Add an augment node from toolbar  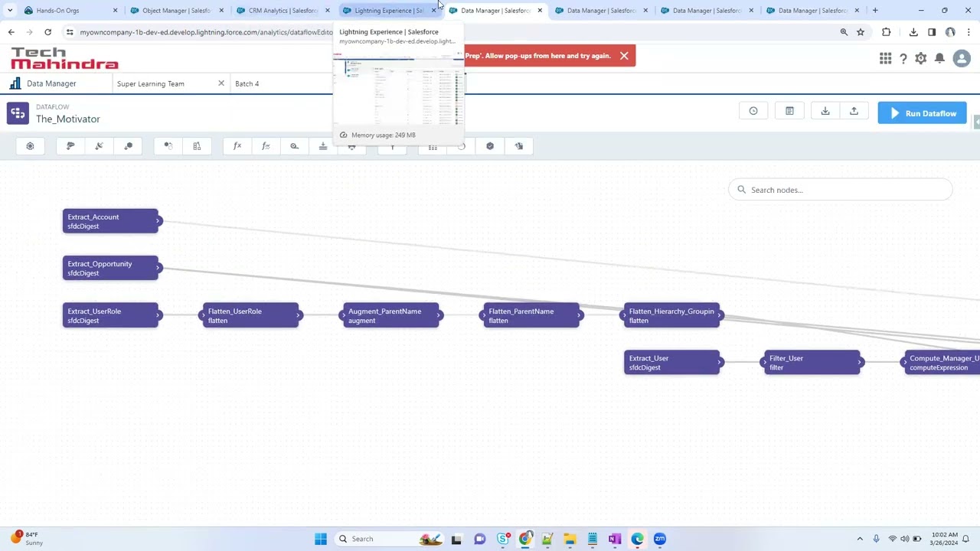197,146
